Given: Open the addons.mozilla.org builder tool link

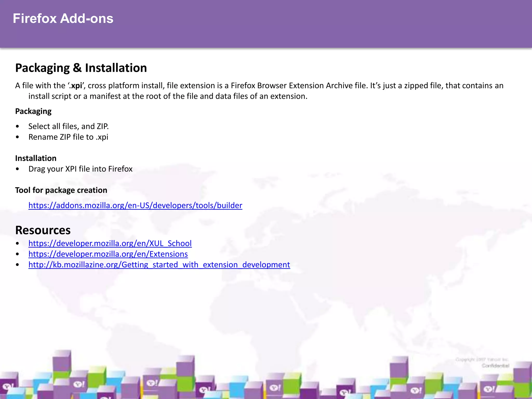Looking at the screenshot, I should coord(135,205).
